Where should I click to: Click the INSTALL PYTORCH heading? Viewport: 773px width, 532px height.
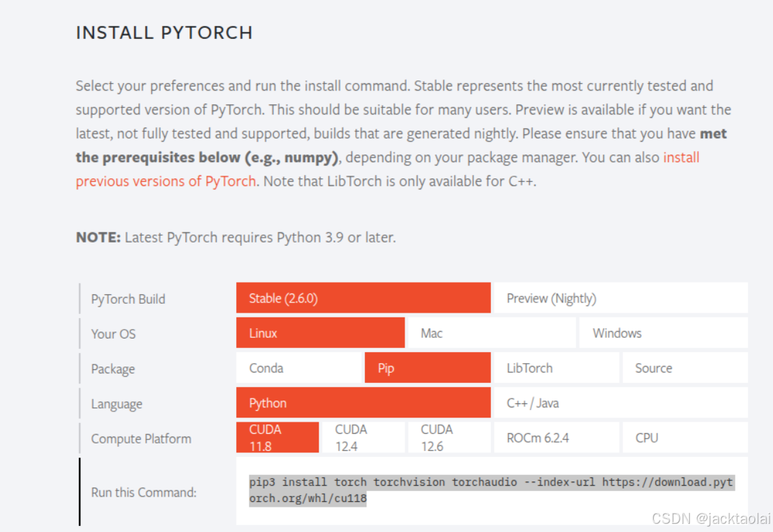click(x=164, y=32)
